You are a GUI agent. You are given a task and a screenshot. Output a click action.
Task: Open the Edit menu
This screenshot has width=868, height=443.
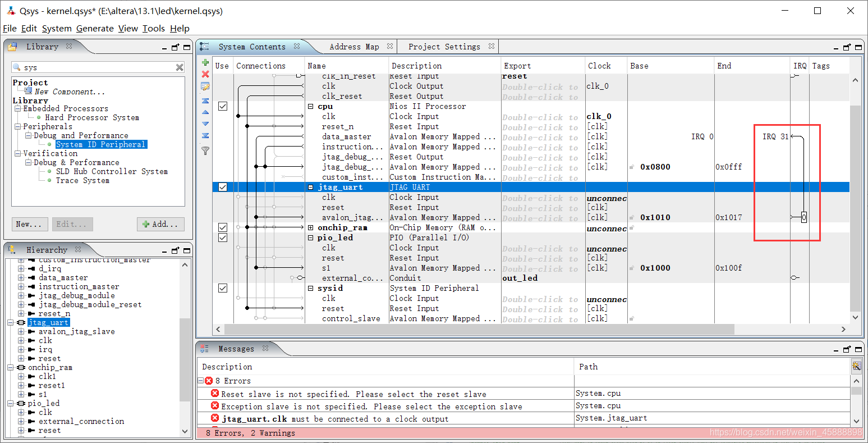(x=29, y=28)
